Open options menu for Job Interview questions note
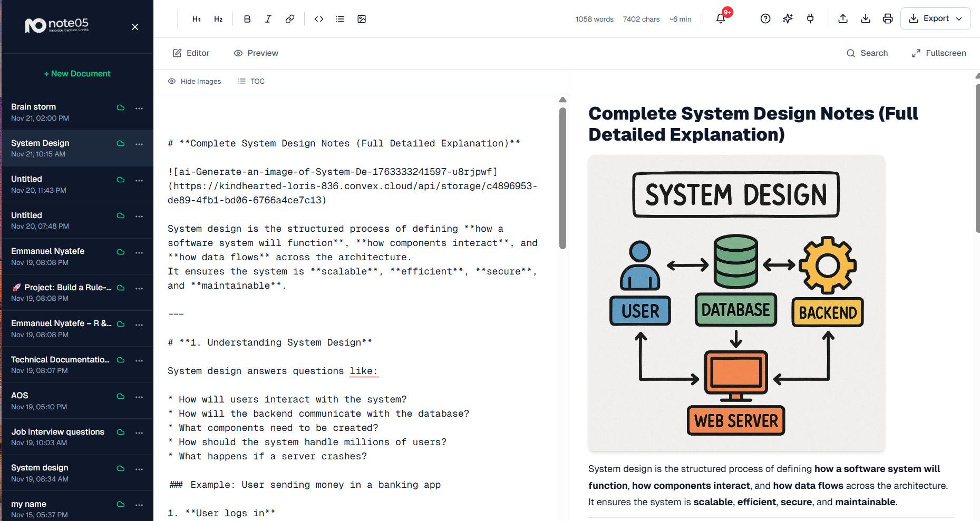Screen dimensions: 980x521 pos(139,432)
